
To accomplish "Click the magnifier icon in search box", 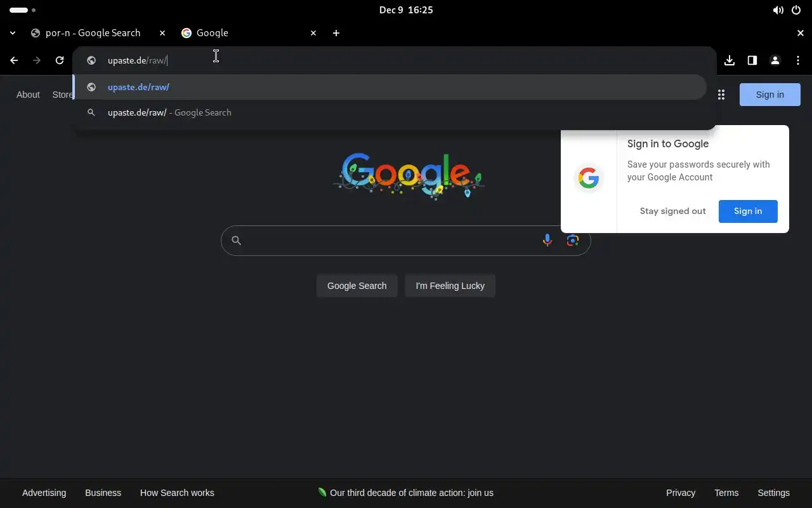I will point(236,241).
